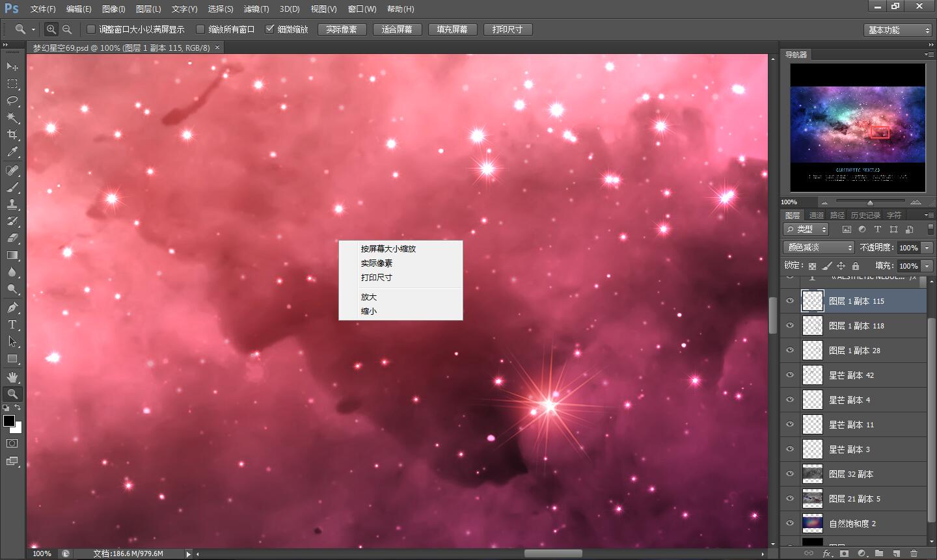Select the Brush tool
This screenshot has width=937, height=560.
coord(12,187)
